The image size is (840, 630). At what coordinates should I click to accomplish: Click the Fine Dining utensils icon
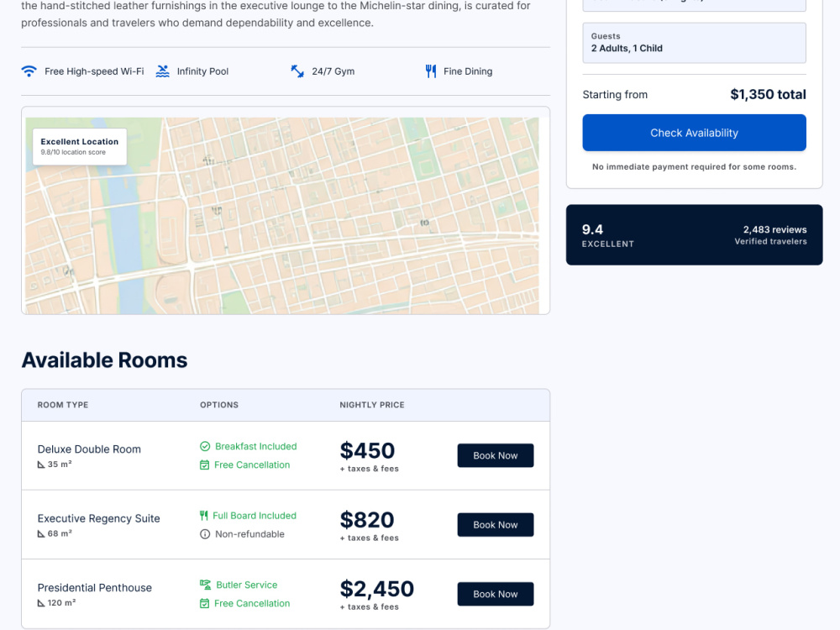tap(431, 71)
